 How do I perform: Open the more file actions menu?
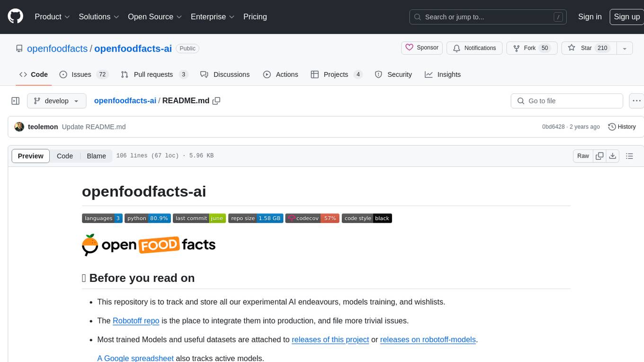[x=636, y=101]
